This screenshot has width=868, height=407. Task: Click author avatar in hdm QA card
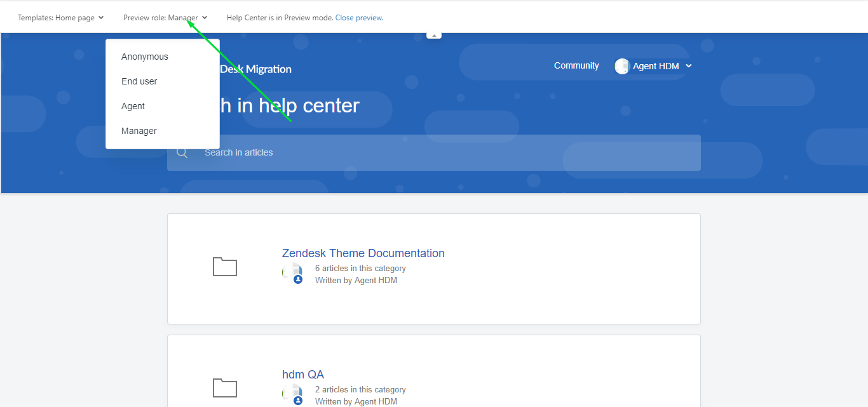[293, 394]
